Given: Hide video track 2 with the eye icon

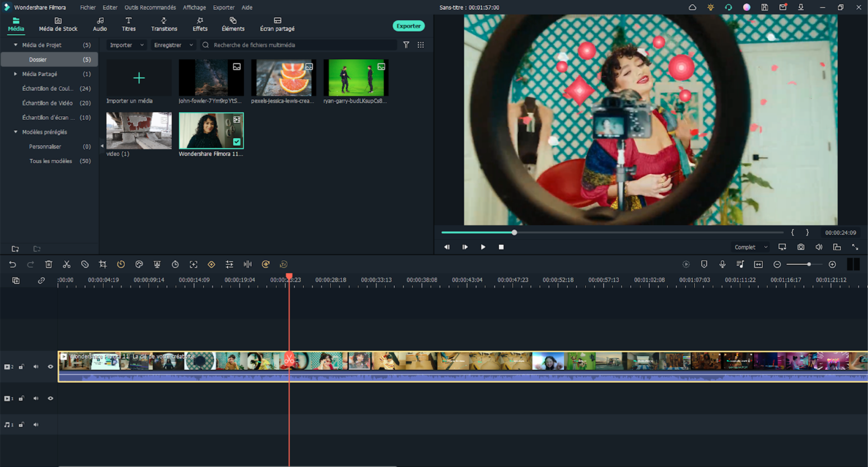Looking at the screenshot, I should tap(50, 366).
